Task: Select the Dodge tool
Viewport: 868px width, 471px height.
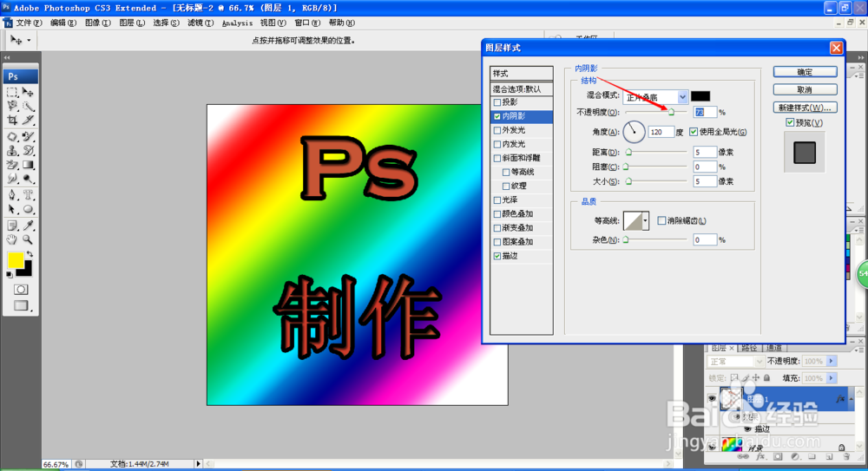Action: pos(28,179)
